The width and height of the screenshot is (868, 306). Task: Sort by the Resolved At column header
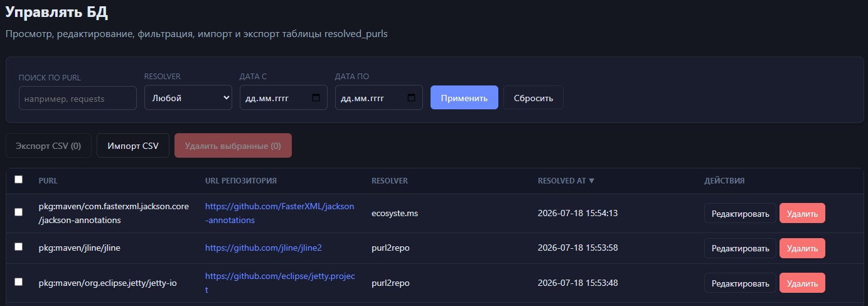tap(566, 180)
